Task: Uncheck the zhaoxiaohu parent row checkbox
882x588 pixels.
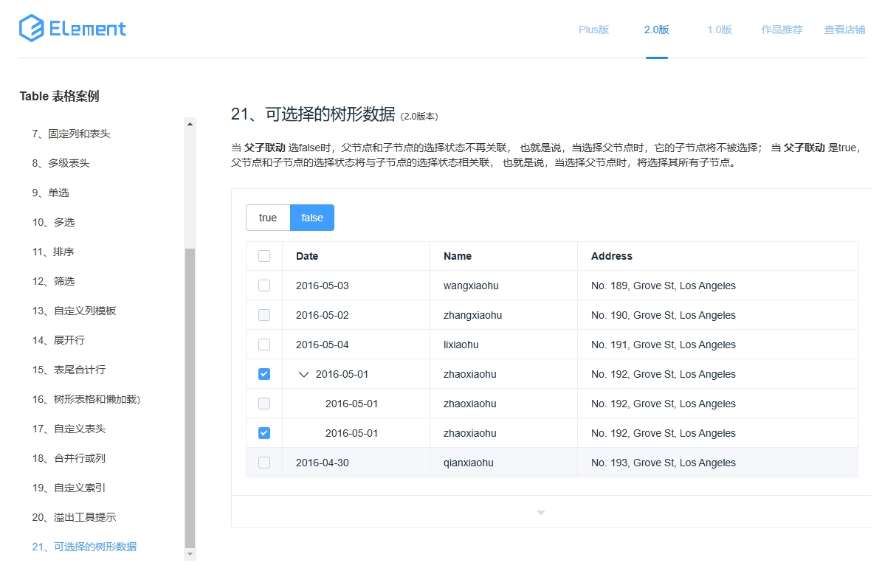Action: [264, 374]
